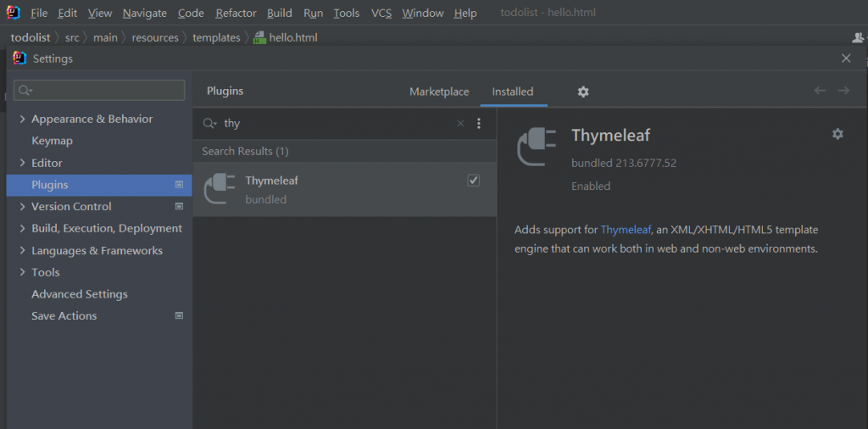Image resolution: width=868 pixels, height=429 pixels.
Task: Click the IntelliJ icon in Settings title
Action: pyautogui.click(x=19, y=58)
